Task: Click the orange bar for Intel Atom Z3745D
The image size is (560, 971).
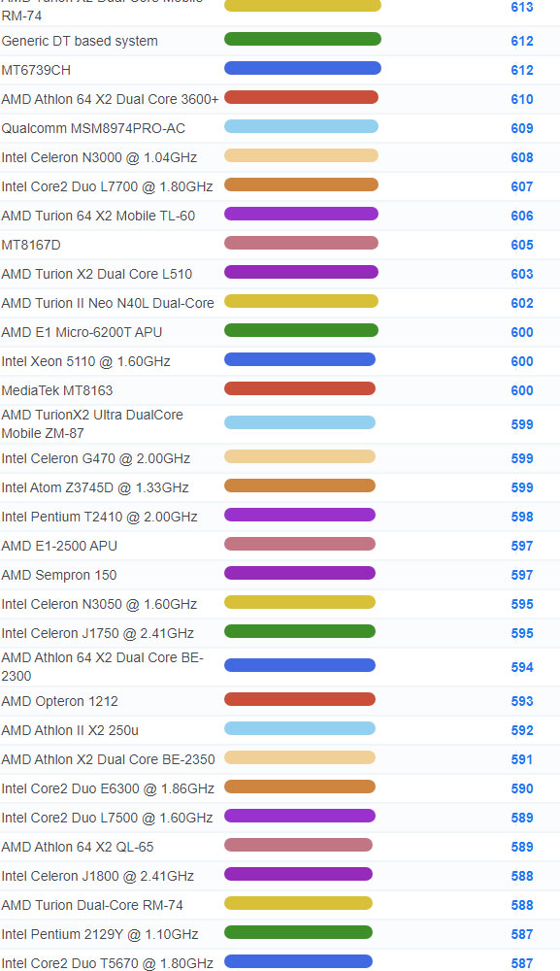Action: [300, 485]
